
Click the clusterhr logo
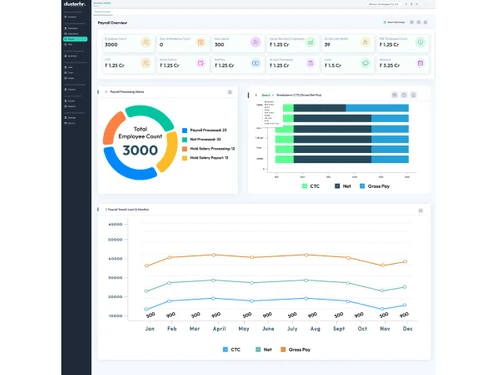click(x=75, y=4)
